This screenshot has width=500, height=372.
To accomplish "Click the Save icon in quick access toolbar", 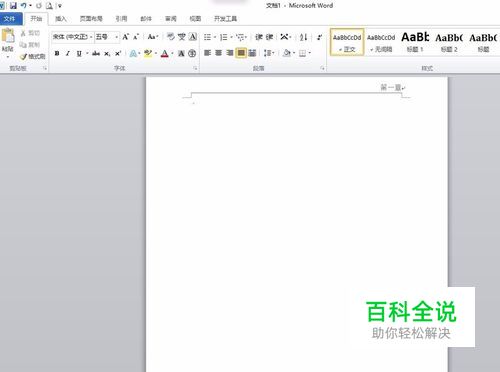I will pos(13,5).
